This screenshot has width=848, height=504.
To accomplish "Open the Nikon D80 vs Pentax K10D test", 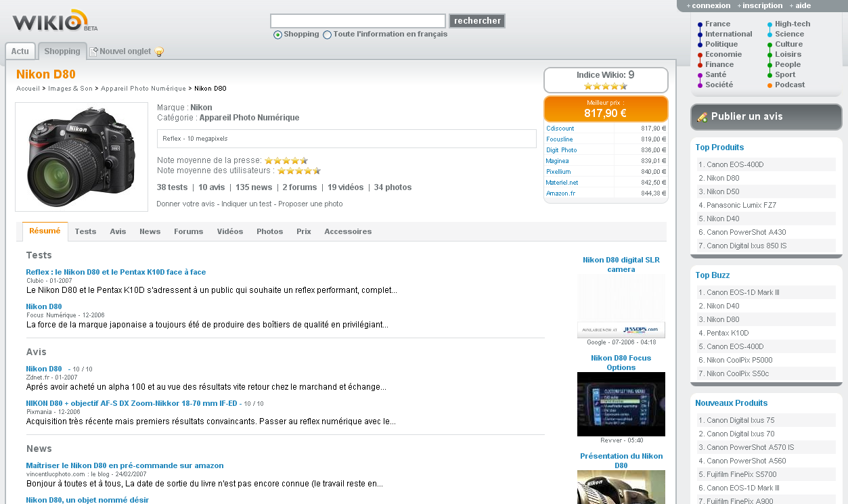I will pos(116,272).
